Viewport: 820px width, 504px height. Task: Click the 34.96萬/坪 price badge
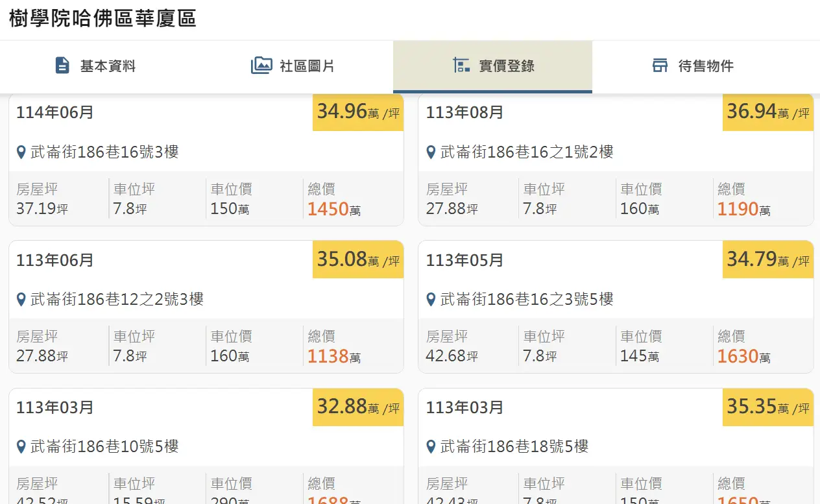click(x=358, y=112)
